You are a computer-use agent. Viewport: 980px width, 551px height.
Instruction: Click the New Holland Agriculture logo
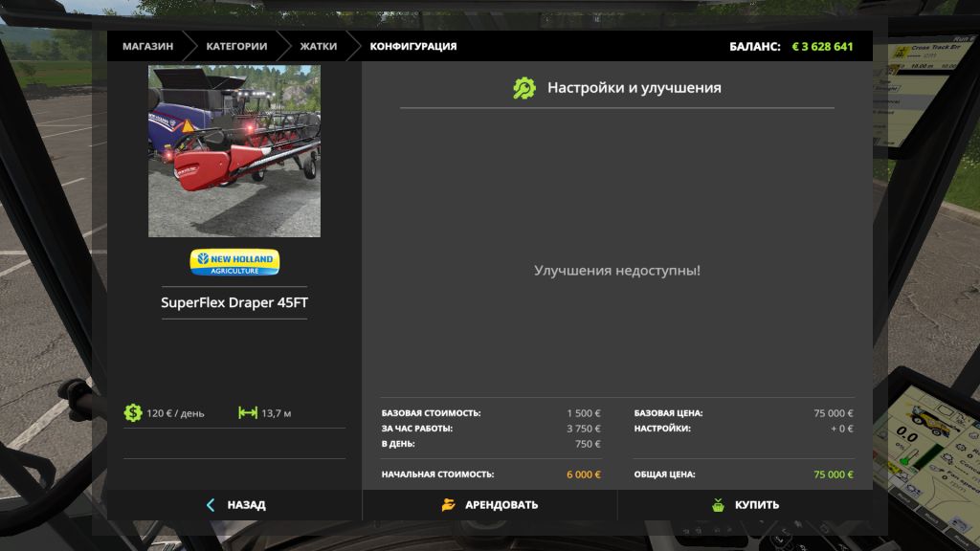tap(234, 262)
